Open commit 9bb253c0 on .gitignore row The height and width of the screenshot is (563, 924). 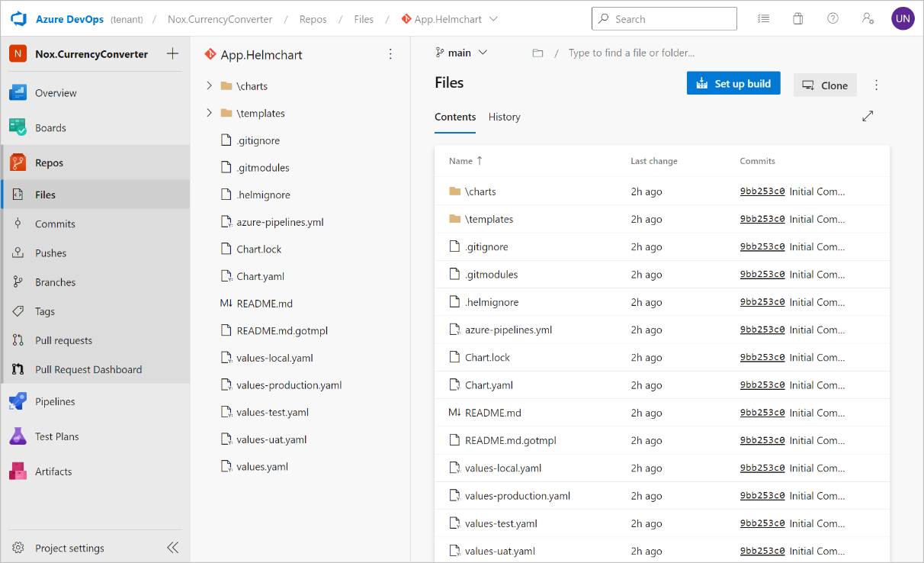(762, 247)
